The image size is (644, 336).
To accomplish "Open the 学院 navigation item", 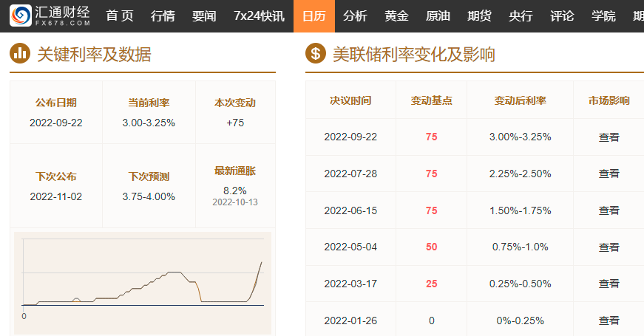I will point(603,16).
